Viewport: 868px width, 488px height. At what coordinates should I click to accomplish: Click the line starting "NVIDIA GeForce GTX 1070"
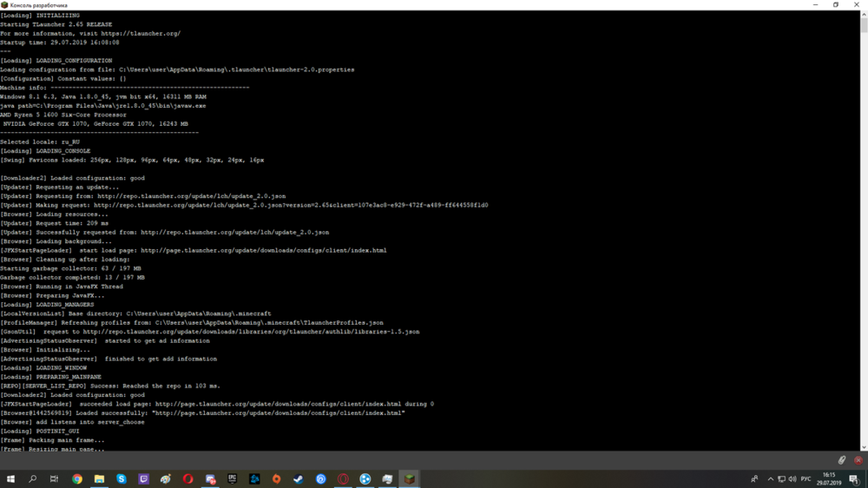(x=95, y=123)
